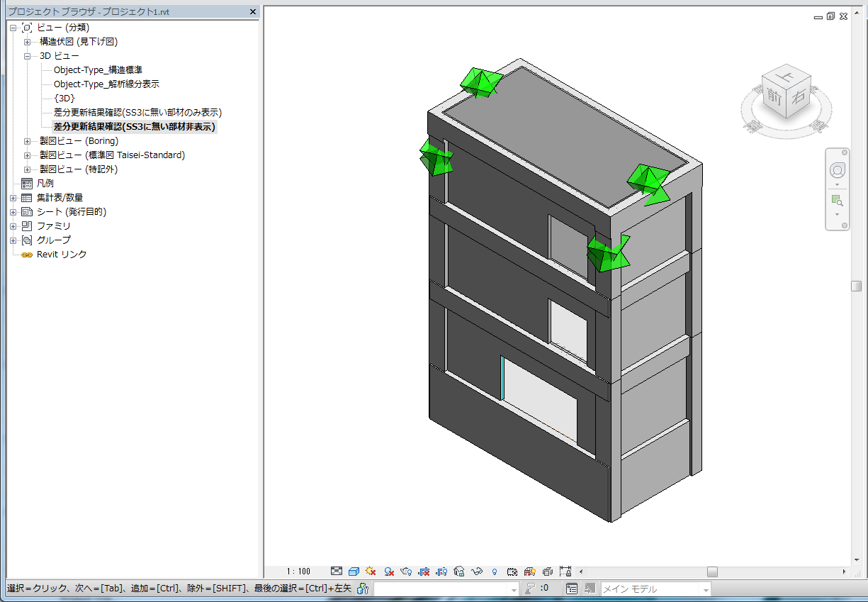Open 差分更新結果確認(SS3に無い部材のみ表示) view
This screenshot has height=602, width=868.
pyautogui.click(x=138, y=113)
